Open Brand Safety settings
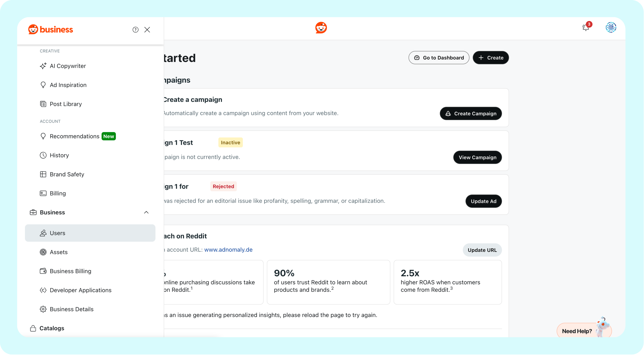This screenshot has height=355, width=644. (x=67, y=174)
